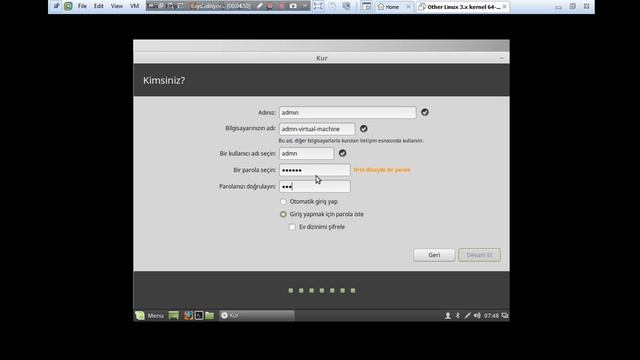Click the user applet icon in the tray

coord(448,316)
